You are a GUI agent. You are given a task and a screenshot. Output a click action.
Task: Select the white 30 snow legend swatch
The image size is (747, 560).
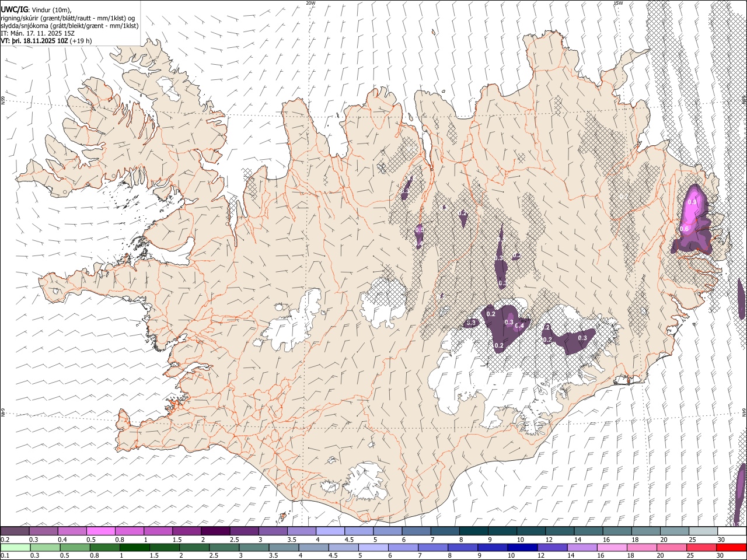coord(732,531)
